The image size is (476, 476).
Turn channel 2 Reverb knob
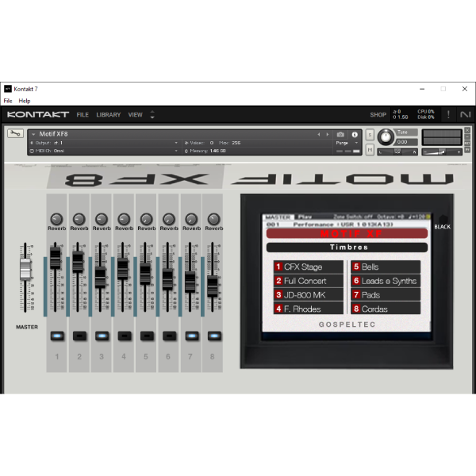coord(79,219)
